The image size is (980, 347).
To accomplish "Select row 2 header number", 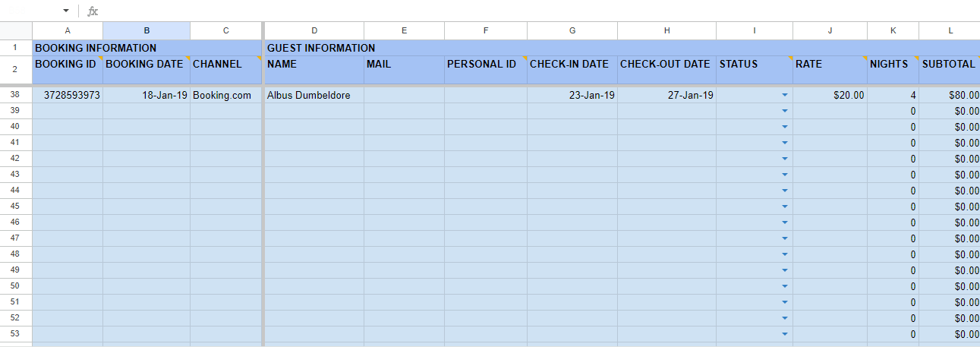I will (16, 70).
